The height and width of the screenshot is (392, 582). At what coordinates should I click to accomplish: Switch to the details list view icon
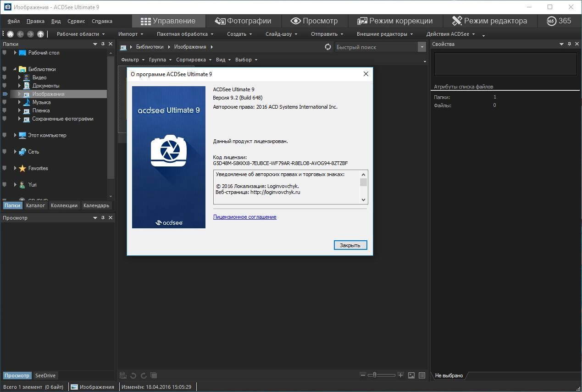point(422,375)
